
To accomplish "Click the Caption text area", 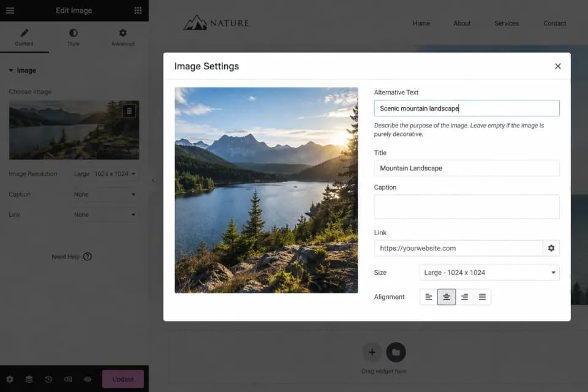I will click(x=467, y=206).
